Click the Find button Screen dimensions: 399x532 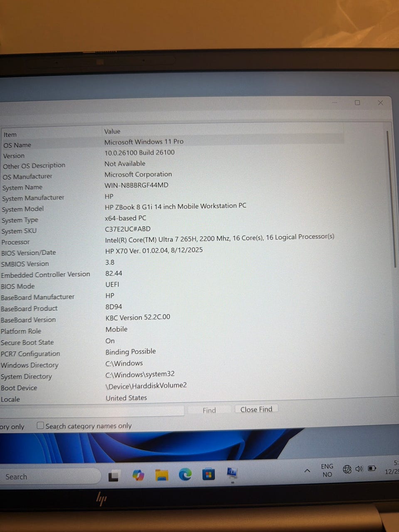(x=209, y=410)
